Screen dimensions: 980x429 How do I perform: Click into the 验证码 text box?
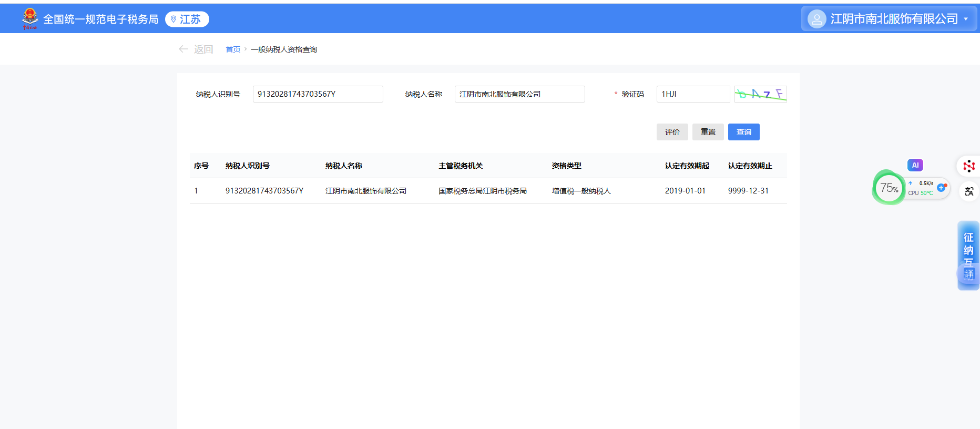tap(692, 94)
